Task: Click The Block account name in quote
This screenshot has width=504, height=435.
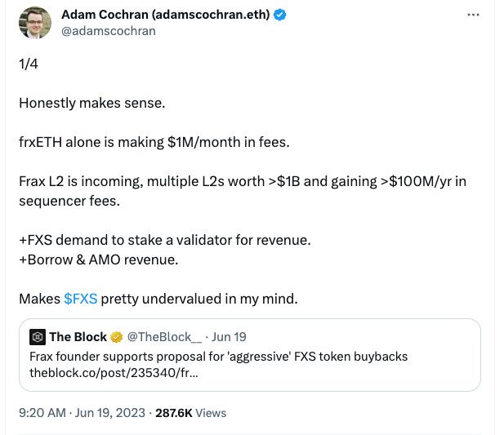Action: pos(78,337)
